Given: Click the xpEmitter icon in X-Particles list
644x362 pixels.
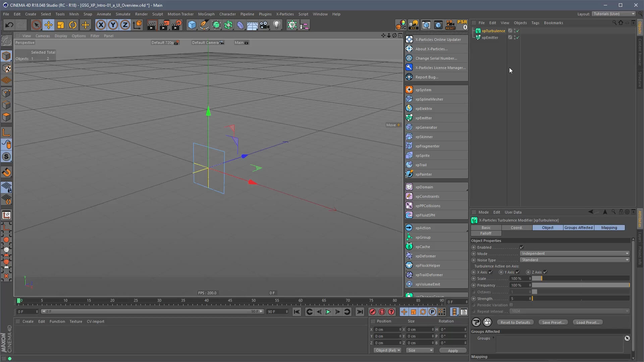Looking at the screenshot, I should pos(409,118).
